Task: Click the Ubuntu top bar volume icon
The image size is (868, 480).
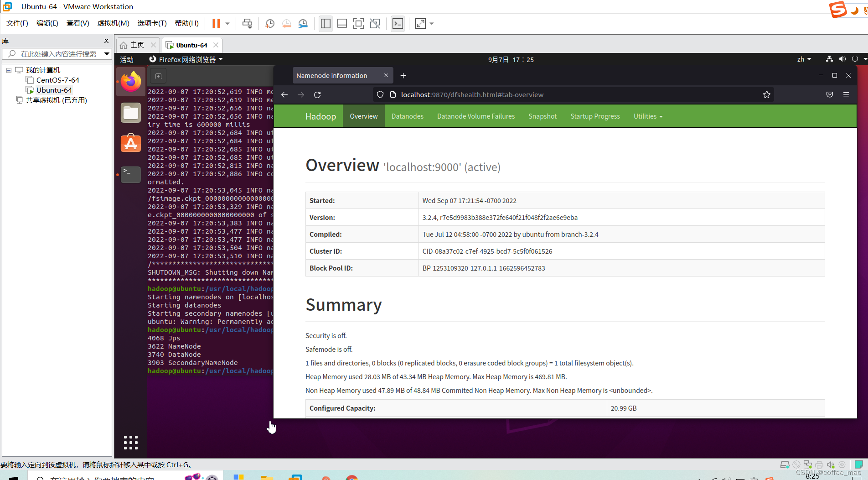Action: 842,59
